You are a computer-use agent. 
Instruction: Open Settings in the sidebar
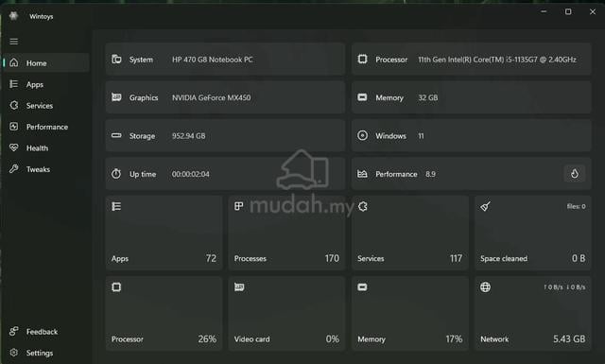pyautogui.click(x=46, y=353)
